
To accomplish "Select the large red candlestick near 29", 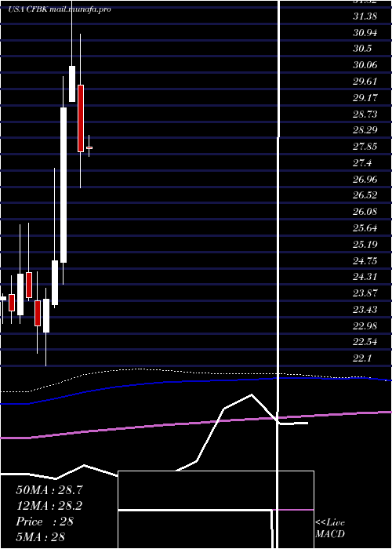I will tap(81, 118).
